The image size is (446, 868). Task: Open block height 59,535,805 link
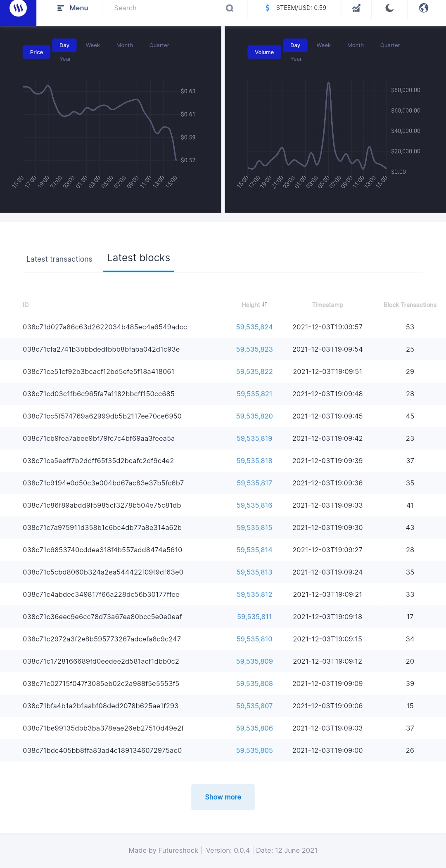(254, 750)
